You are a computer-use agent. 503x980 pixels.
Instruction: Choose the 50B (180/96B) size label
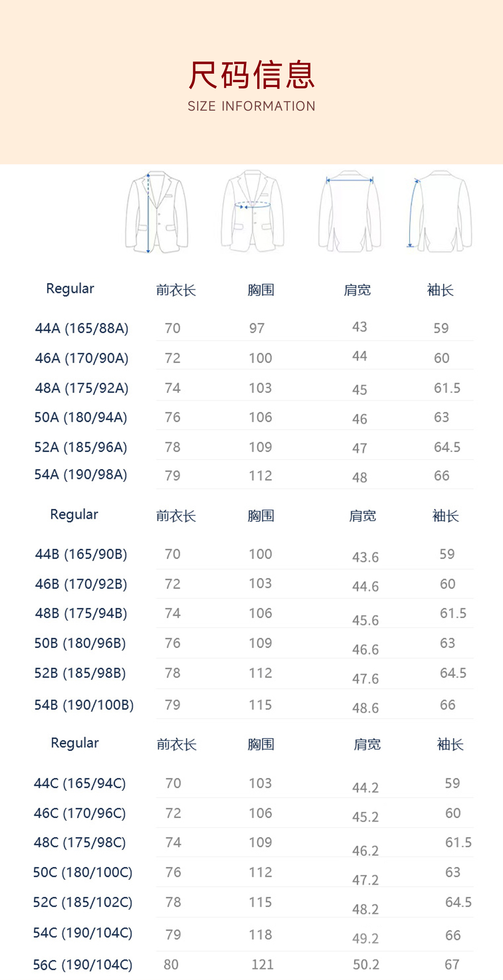pyautogui.click(x=80, y=643)
